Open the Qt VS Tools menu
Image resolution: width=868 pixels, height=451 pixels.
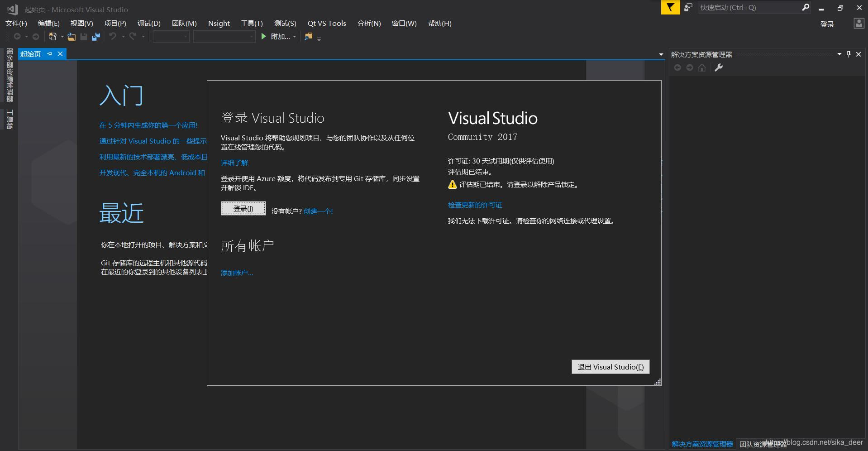coord(327,23)
